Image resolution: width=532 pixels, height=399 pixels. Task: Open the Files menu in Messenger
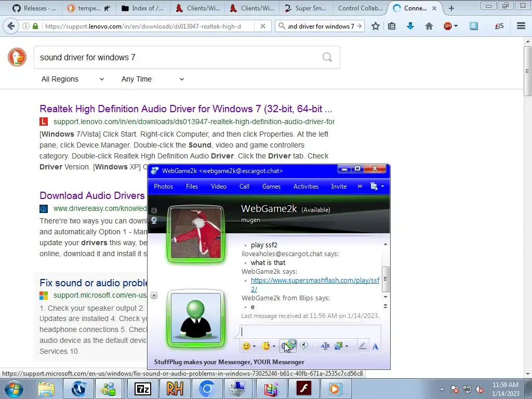point(192,187)
